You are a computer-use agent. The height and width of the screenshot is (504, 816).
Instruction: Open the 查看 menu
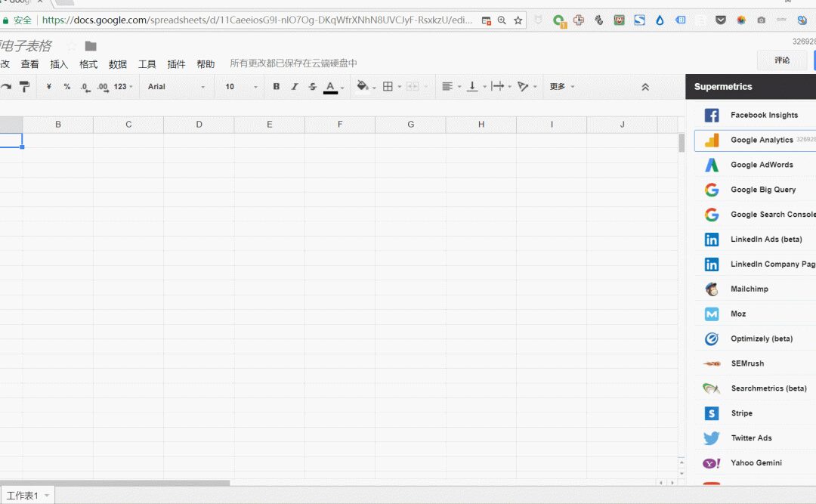[x=29, y=64]
